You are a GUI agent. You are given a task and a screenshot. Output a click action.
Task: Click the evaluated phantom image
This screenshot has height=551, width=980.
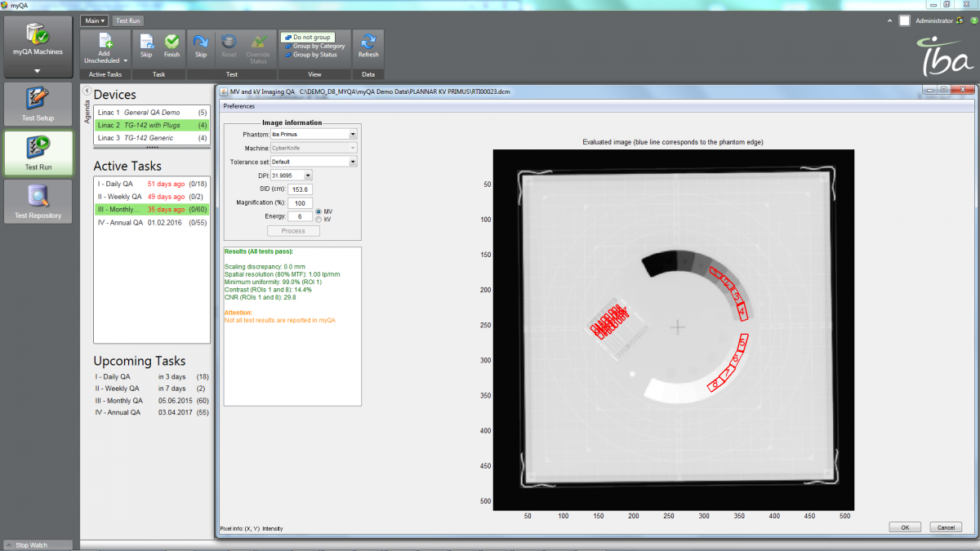[674, 329]
